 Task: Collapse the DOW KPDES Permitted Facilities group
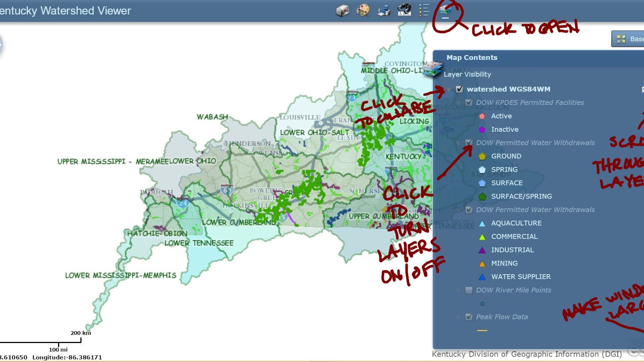point(459,103)
